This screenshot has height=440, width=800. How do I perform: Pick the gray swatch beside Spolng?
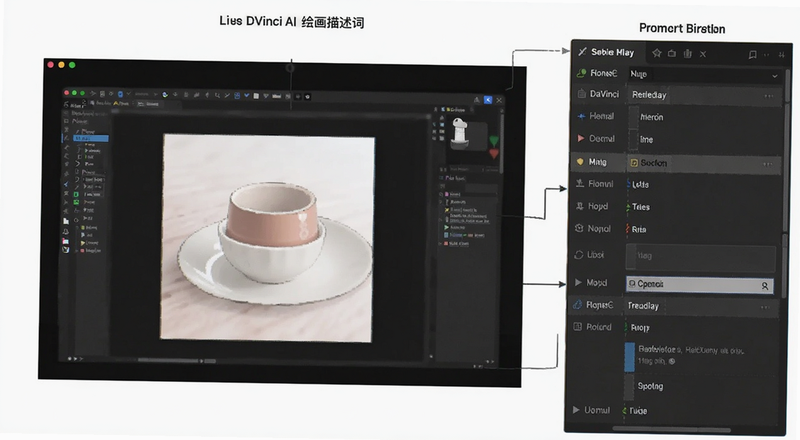point(629,386)
